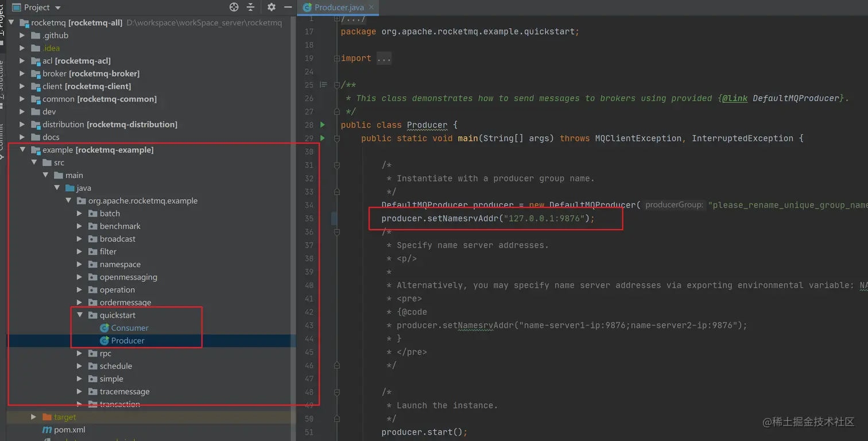
Task: Click the quickstart package icon
Action: click(93, 315)
